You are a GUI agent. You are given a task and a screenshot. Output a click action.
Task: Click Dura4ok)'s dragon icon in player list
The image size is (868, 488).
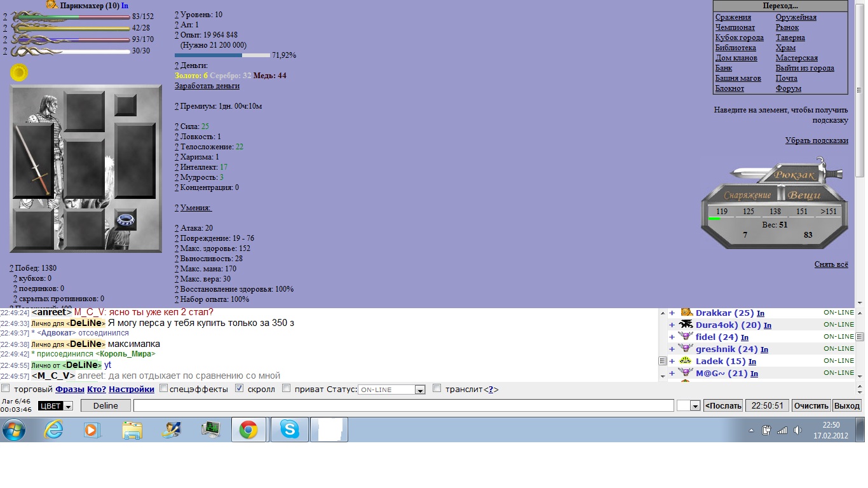click(686, 325)
